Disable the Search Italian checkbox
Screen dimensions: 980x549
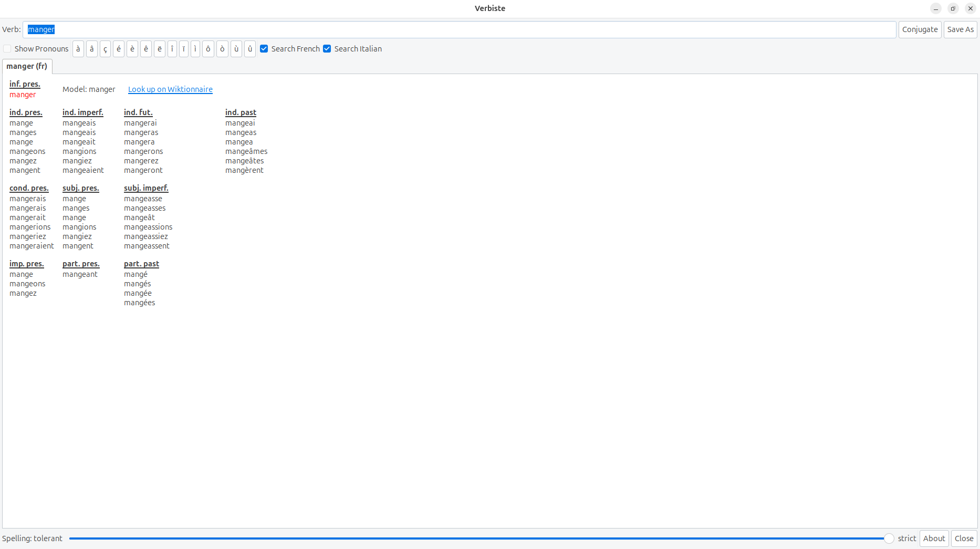click(327, 49)
